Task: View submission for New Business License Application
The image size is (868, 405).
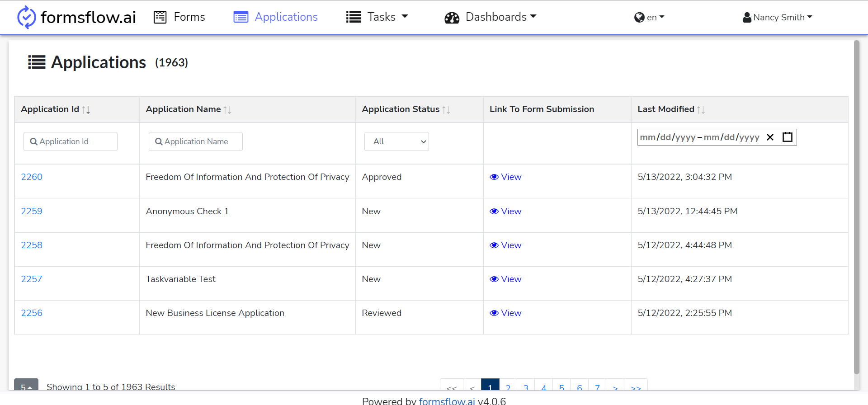Action: click(x=505, y=313)
